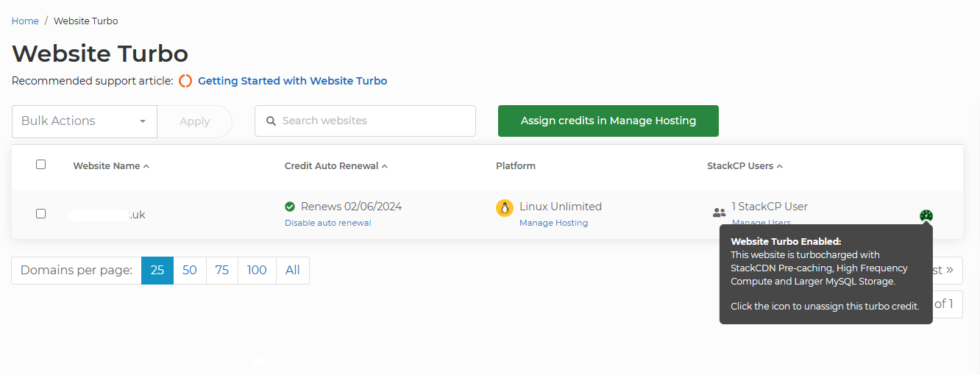Sort by Credit Auto Renewal column
The height and width of the screenshot is (375, 980).
[x=336, y=166]
